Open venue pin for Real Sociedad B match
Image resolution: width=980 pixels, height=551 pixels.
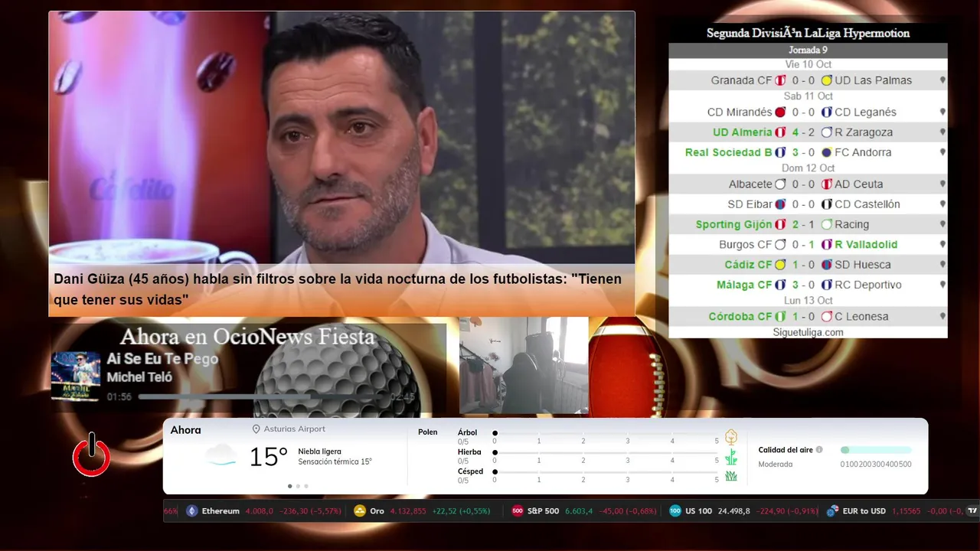[942, 152]
